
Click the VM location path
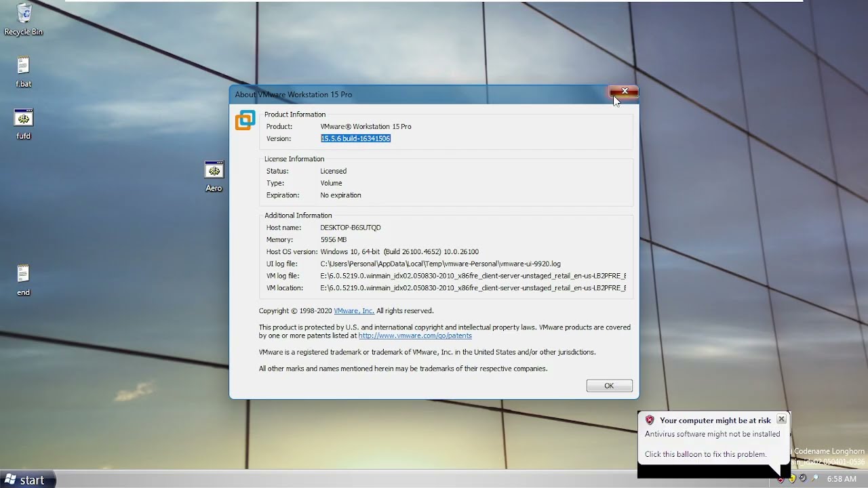[x=473, y=288]
